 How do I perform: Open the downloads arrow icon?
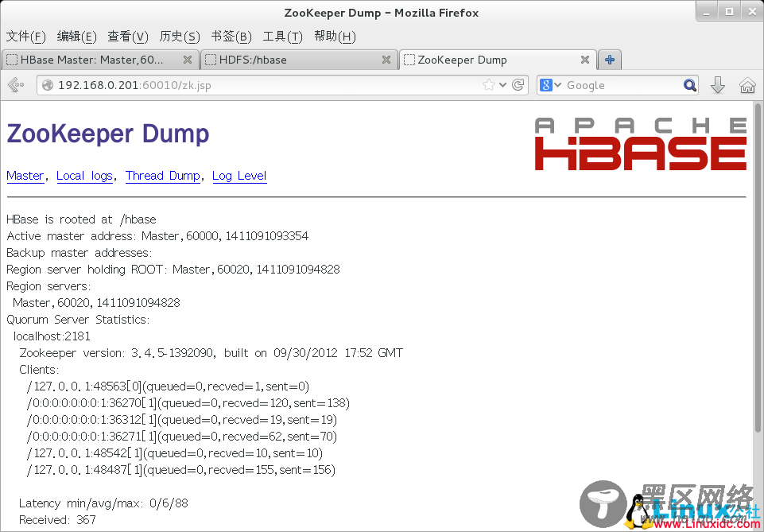(x=718, y=85)
